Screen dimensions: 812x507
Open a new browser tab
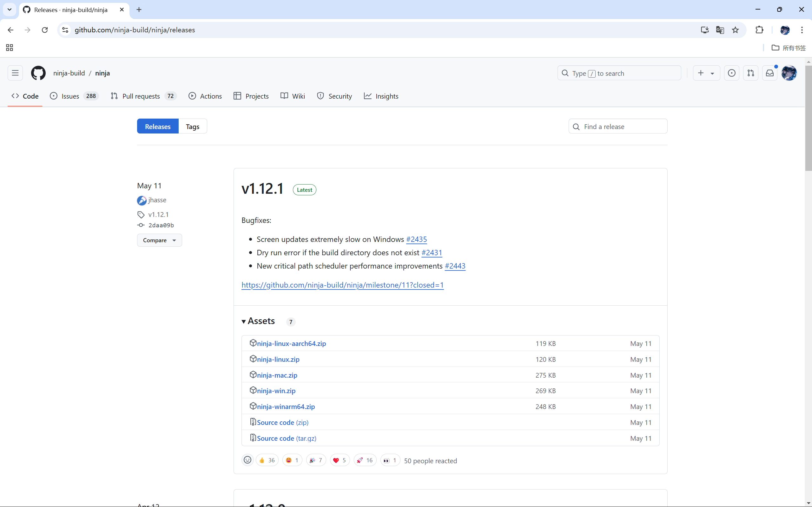point(139,10)
